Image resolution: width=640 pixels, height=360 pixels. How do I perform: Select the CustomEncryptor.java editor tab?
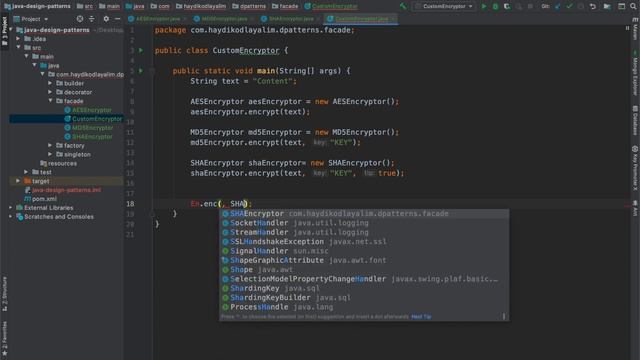tap(361, 19)
